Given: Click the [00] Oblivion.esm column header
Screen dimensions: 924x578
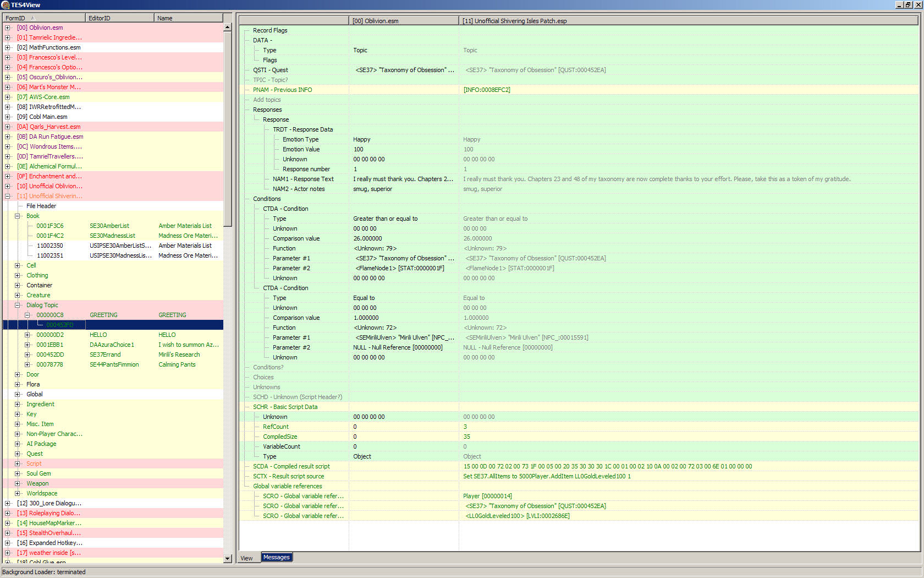Looking at the screenshot, I should (404, 21).
